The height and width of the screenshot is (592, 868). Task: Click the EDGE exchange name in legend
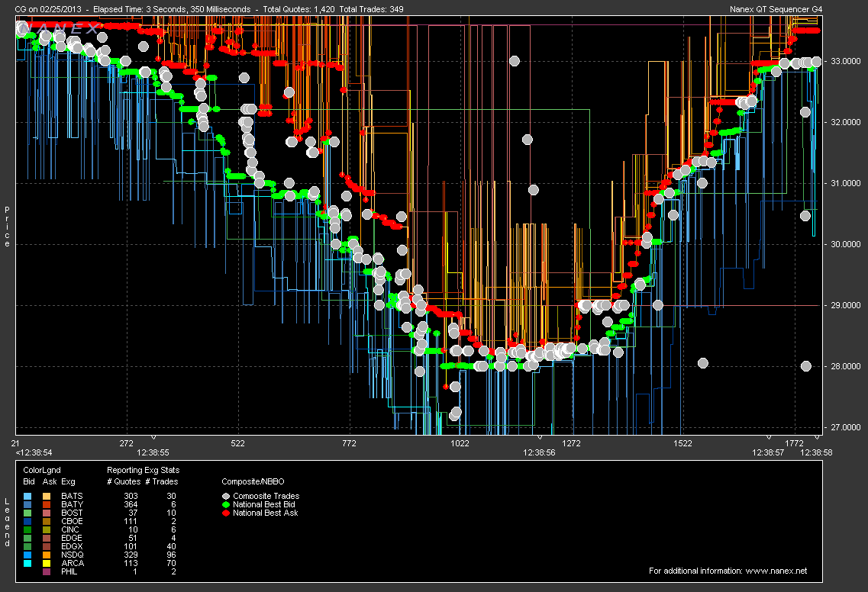point(72,538)
